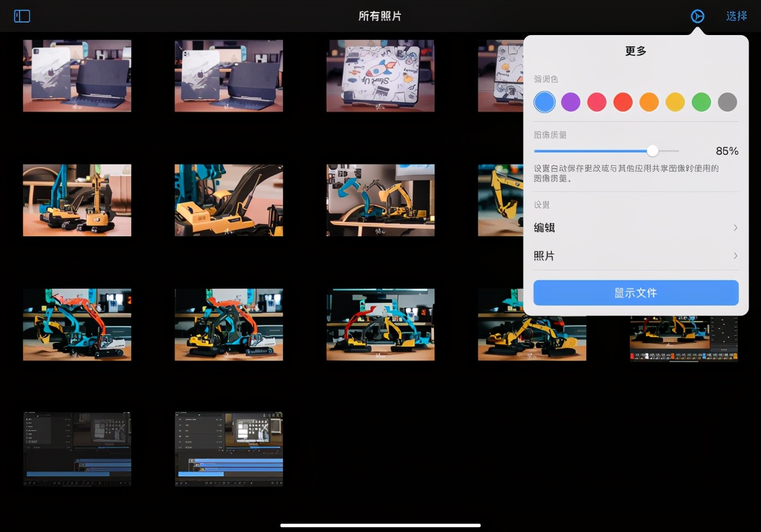
Task: Open the rocket-doodle laptop photo
Action: coord(380,75)
